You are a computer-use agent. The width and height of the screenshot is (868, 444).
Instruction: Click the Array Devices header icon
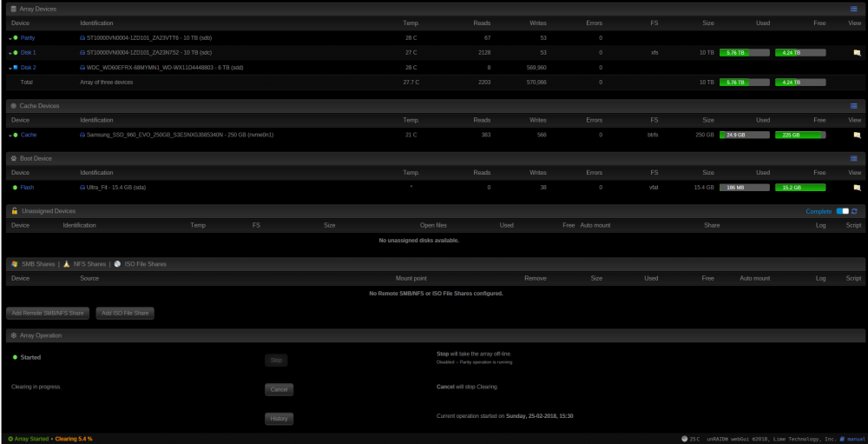click(14, 9)
